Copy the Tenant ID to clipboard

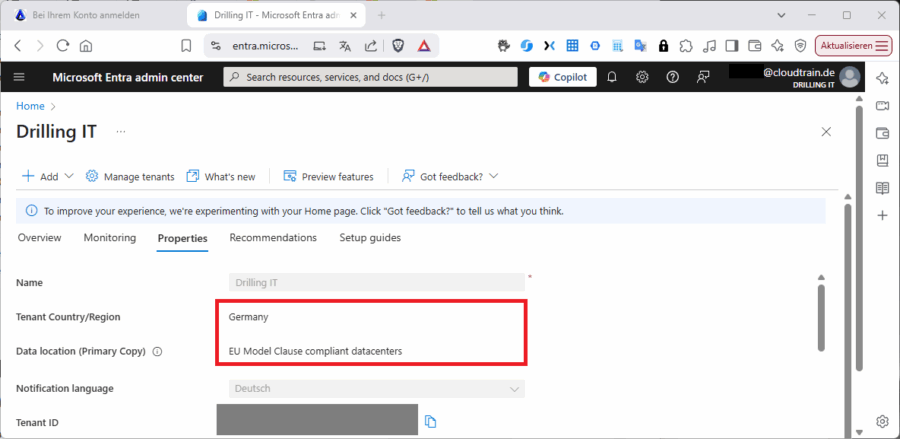pyautogui.click(x=430, y=422)
